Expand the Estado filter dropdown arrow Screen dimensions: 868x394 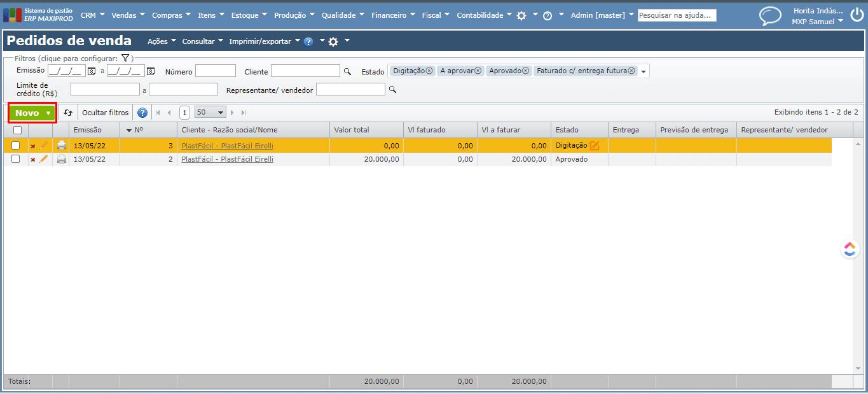[x=644, y=72]
